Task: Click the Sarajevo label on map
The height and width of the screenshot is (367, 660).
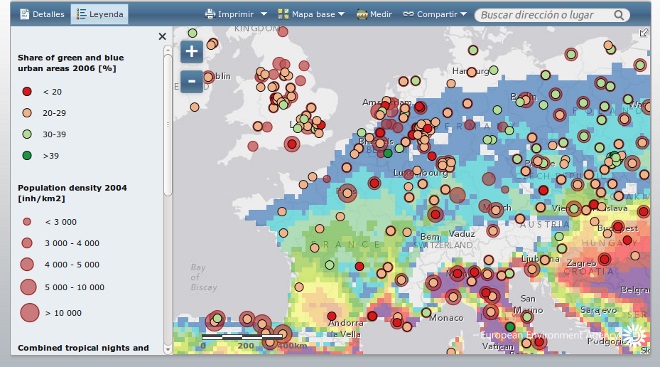Action: point(598,310)
